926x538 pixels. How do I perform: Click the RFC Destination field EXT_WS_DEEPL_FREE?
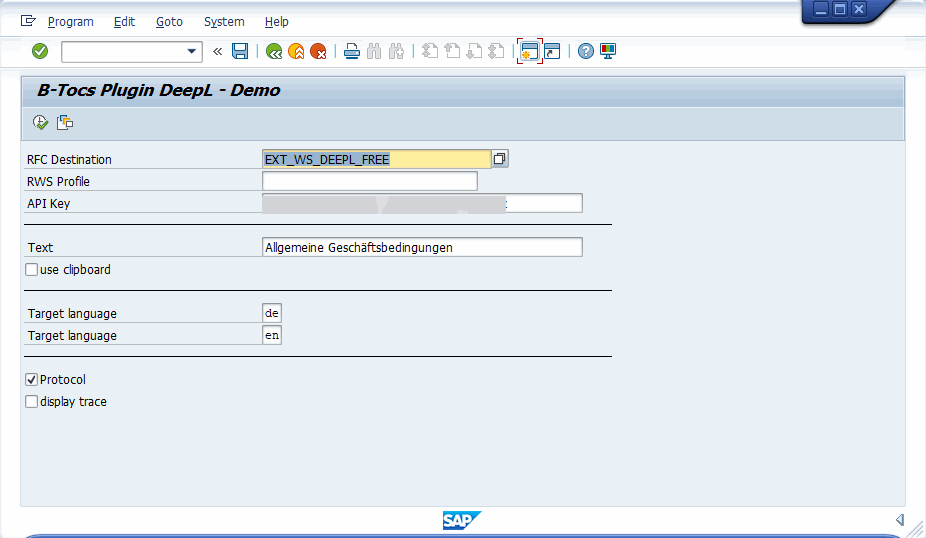(x=376, y=159)
